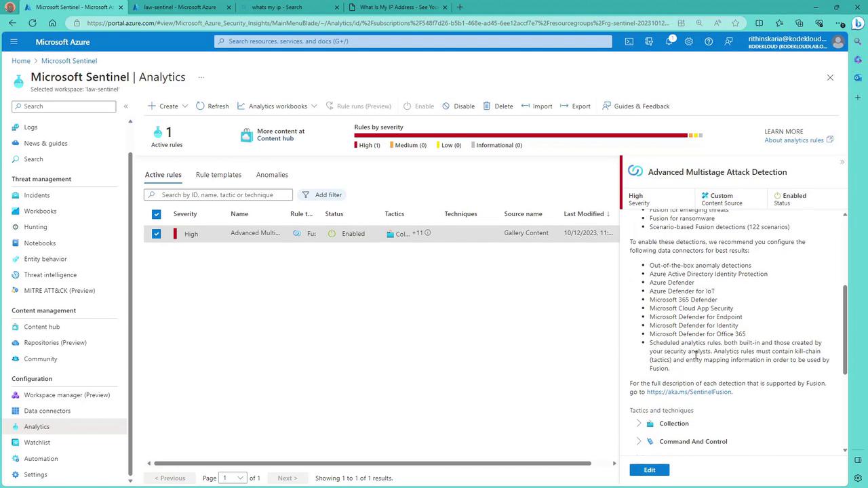Open Automation in the sidebar

[x=41, y=459]
